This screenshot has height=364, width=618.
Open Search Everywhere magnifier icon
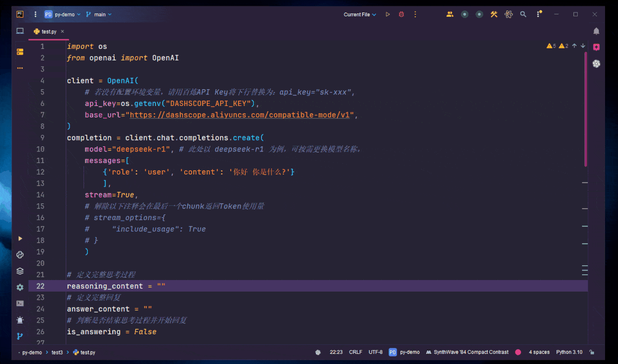tap(523, 14)
